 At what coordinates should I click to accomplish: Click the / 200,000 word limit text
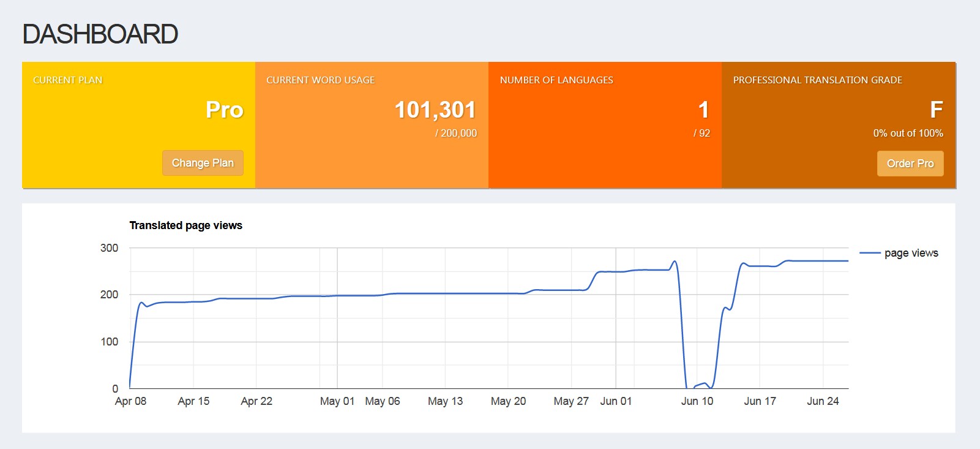pos(456,133)
